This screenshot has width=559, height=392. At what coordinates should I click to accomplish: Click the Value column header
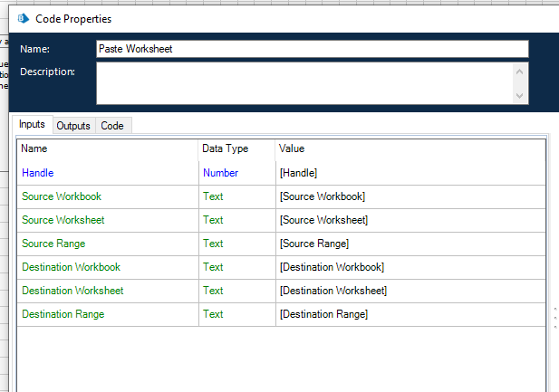pos(292,148)
